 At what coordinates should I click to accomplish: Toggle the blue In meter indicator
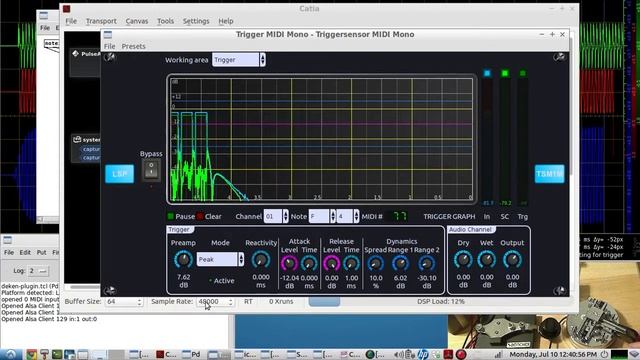pyautogui.click(x=487, y=73)
